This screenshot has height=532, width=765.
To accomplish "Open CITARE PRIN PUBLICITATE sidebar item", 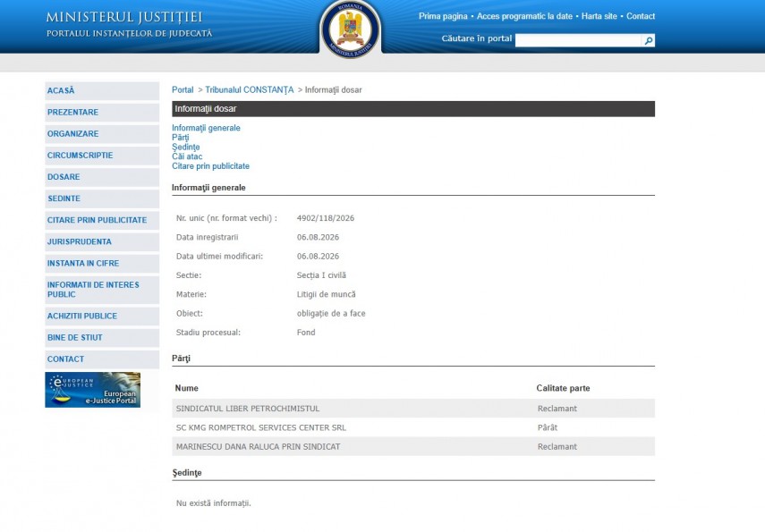I will tap(102, 220).
